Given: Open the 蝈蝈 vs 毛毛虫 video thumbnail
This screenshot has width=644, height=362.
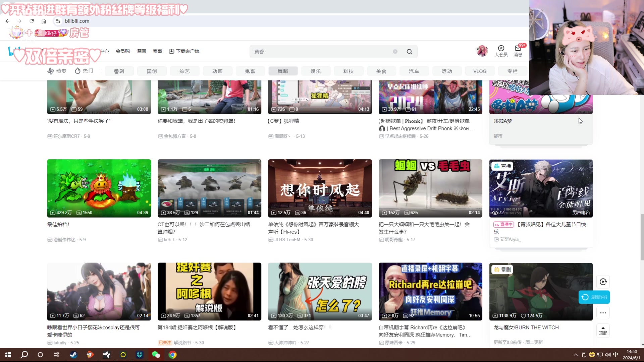Looking at the screenshot, I should point(430,188).
